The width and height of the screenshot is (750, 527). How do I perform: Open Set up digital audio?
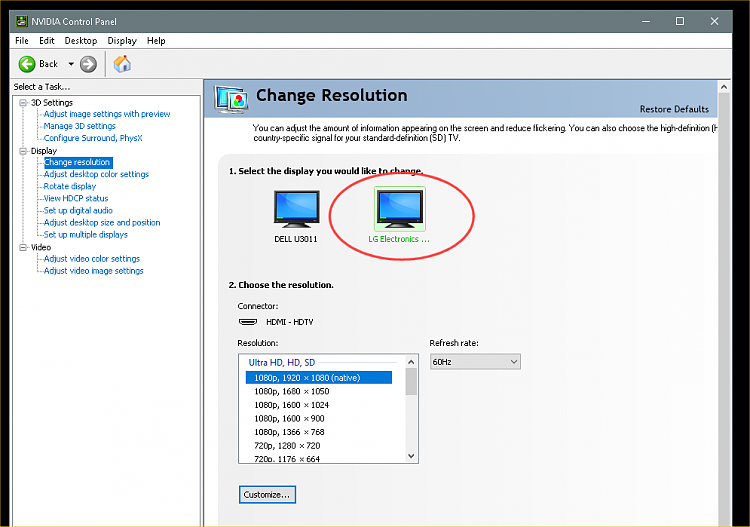tap(78, 210)
